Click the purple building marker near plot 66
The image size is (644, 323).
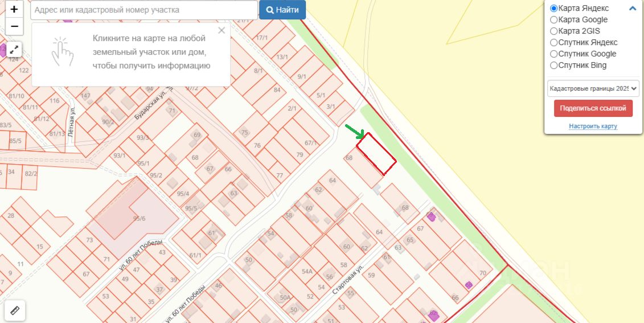[469, 285]
